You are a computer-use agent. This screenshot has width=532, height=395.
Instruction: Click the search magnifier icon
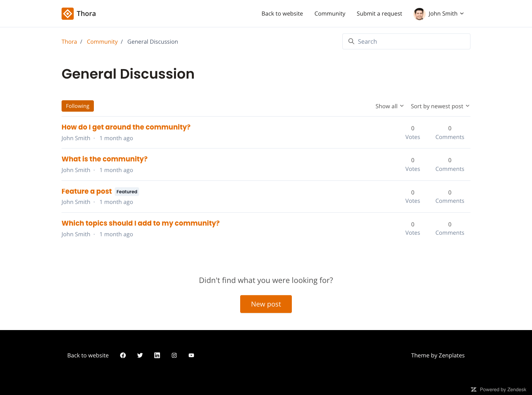pos(351,41)
